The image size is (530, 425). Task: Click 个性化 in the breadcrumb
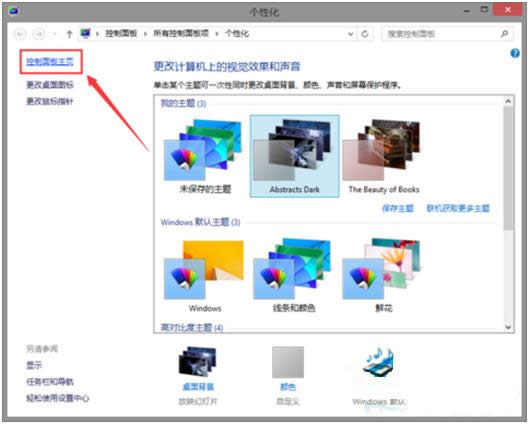tap(237, 33)
